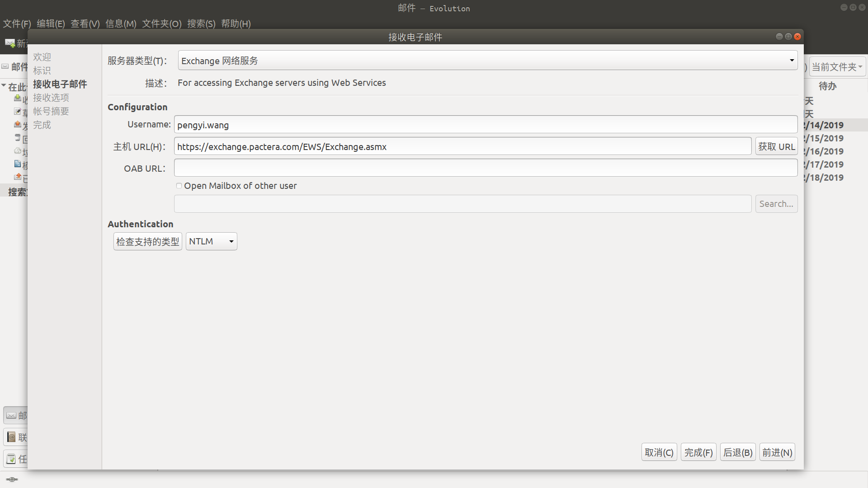Select the /17/2019 date in to-do pane

tap(824, 164)
